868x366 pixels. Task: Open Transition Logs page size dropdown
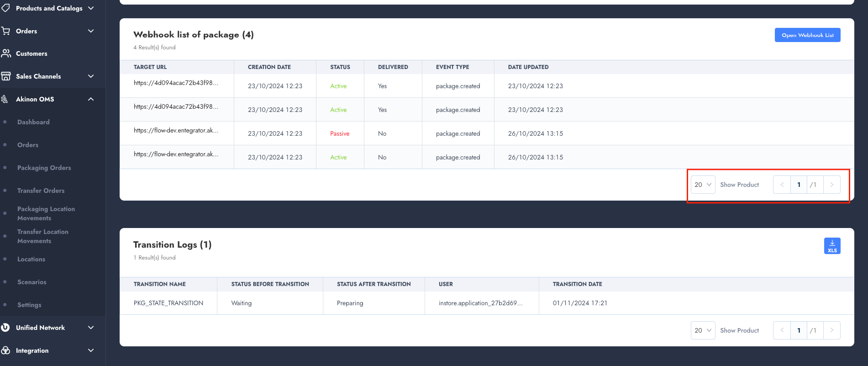(703, 330)
